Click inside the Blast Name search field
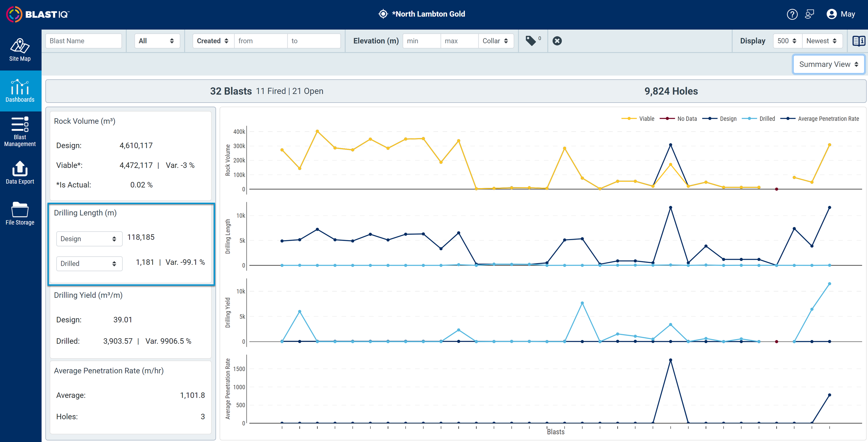The width and height of the screenshot is (868, 442). (83, 41)
